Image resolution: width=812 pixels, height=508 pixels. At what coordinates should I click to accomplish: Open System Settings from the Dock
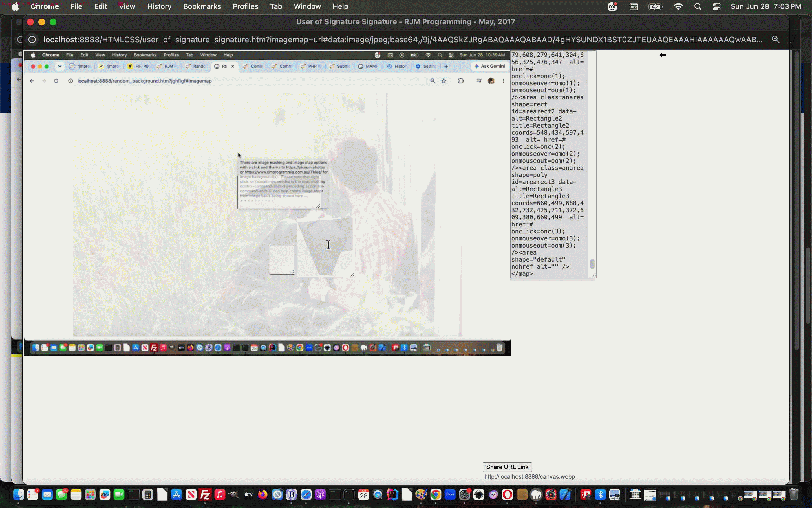(464, 494)
